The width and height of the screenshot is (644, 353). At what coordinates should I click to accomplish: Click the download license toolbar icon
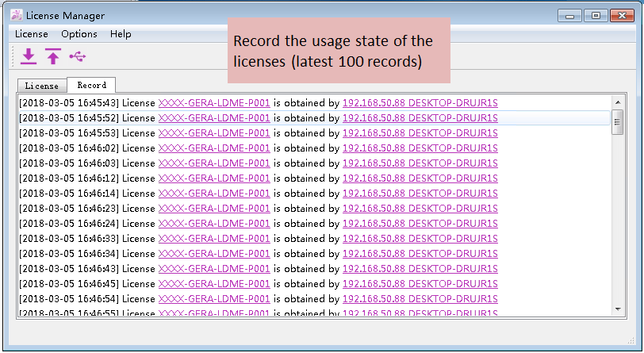coord(29,56)
